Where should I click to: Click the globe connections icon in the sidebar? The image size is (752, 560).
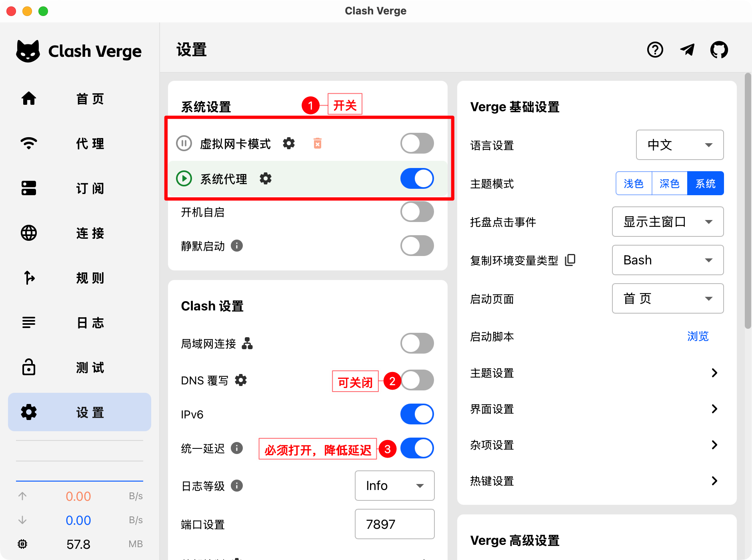29,233
